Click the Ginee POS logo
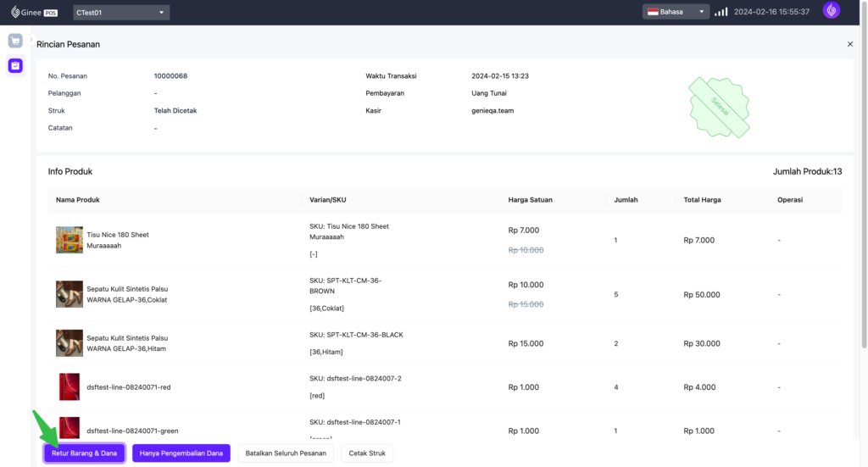 click(x=34, y=12)
